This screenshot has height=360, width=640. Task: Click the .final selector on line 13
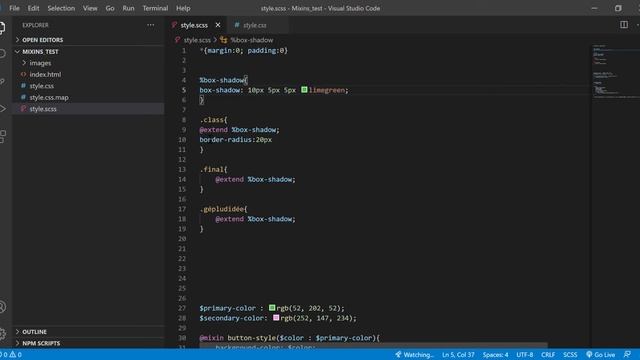pyautogui.click(x=211, y=169)
